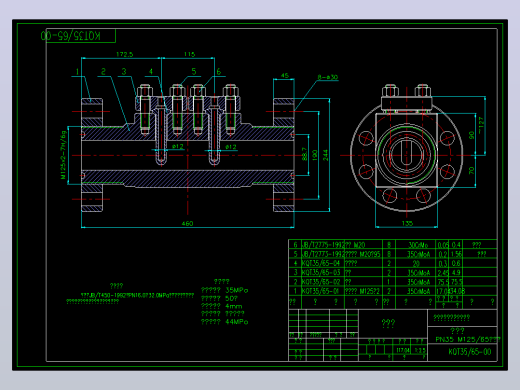This screenshot has width=520, height=390.
Task: Click the 117.04 weight value in title block
Action: (403, 350)
